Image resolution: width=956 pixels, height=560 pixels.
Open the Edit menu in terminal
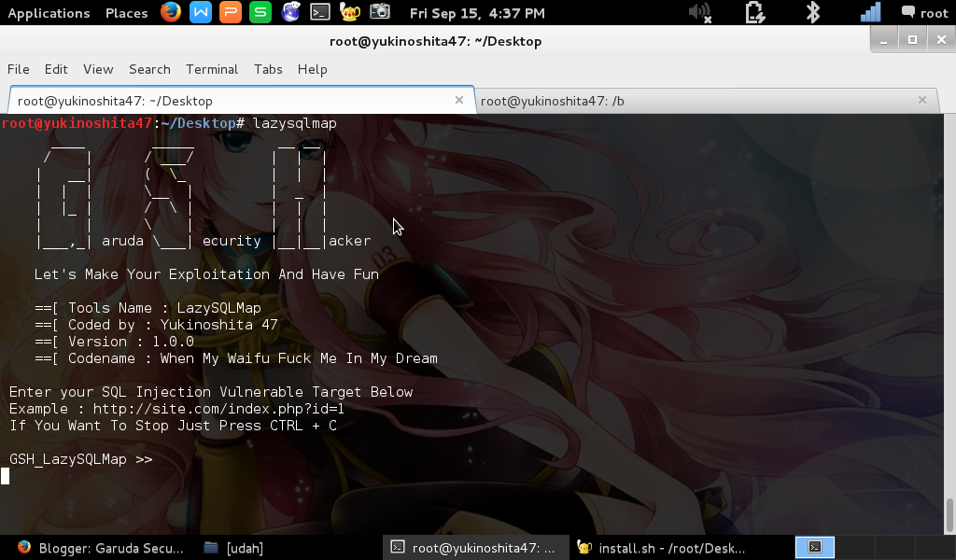coord(56,69)
